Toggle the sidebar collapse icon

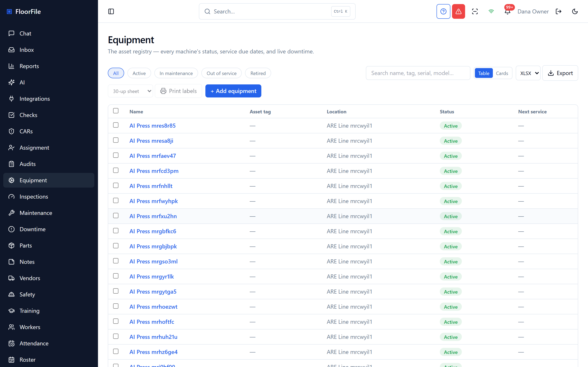pos(111,11)
